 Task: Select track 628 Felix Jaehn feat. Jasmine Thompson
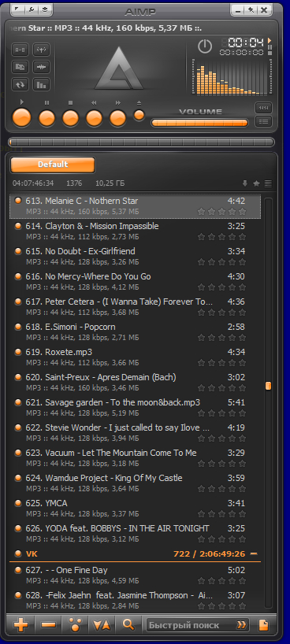click(135, 600)
